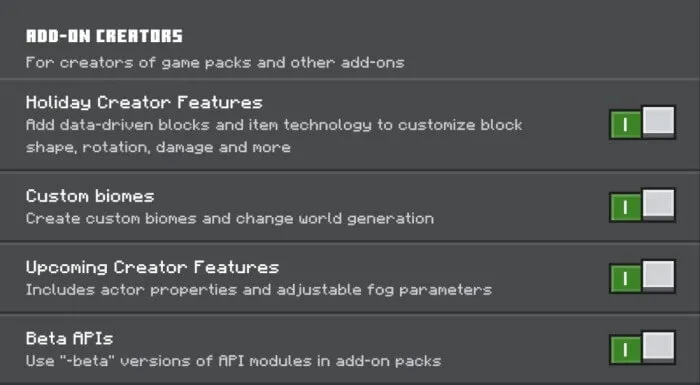
Task: Disable the Holiday Creator Features toggle
Action: [x=642, y=122]
